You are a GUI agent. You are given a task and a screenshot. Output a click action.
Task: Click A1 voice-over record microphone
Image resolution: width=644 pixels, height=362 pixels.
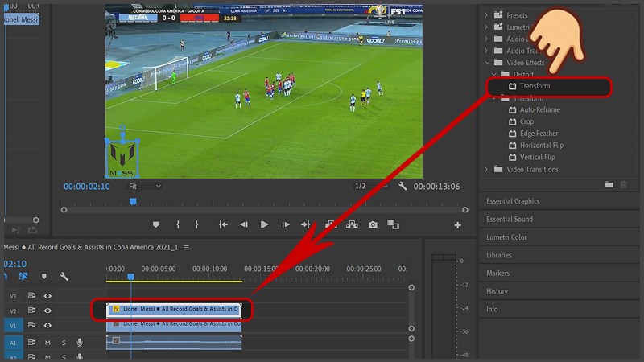coord(80,343)
